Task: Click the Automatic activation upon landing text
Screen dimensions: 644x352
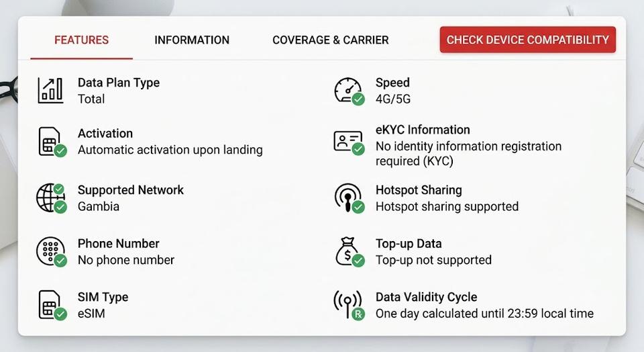Action: click(170, 150)
